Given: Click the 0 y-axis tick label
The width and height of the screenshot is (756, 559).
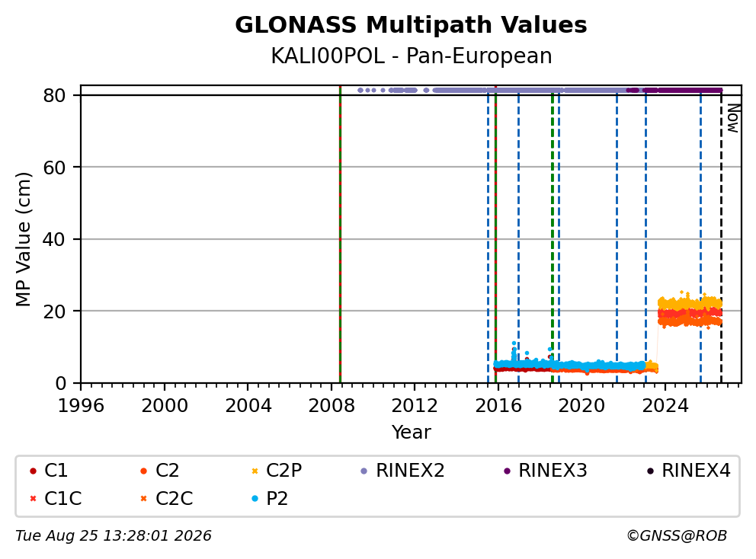Looking at the screenshot, I should click(x=60, y=383).
